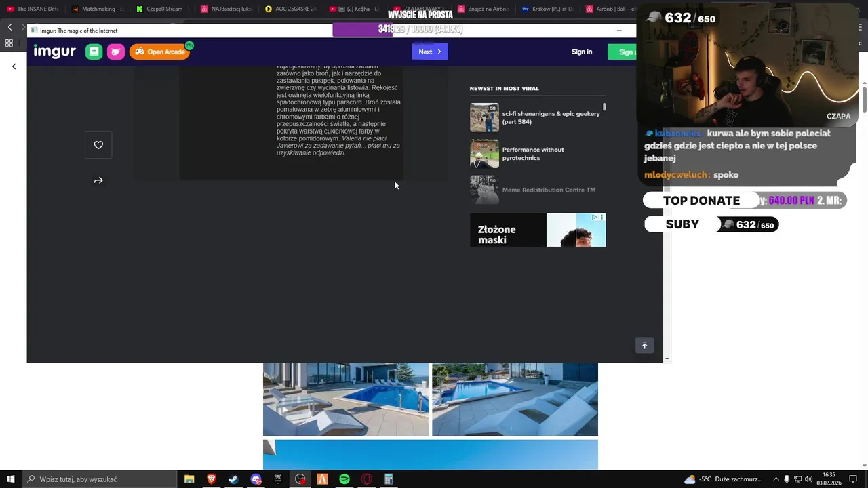The height and width of the screenshot is (488, 868).
Task: Open Steam from taskbar
Action: pyautogui.click(x=233, y=479)
